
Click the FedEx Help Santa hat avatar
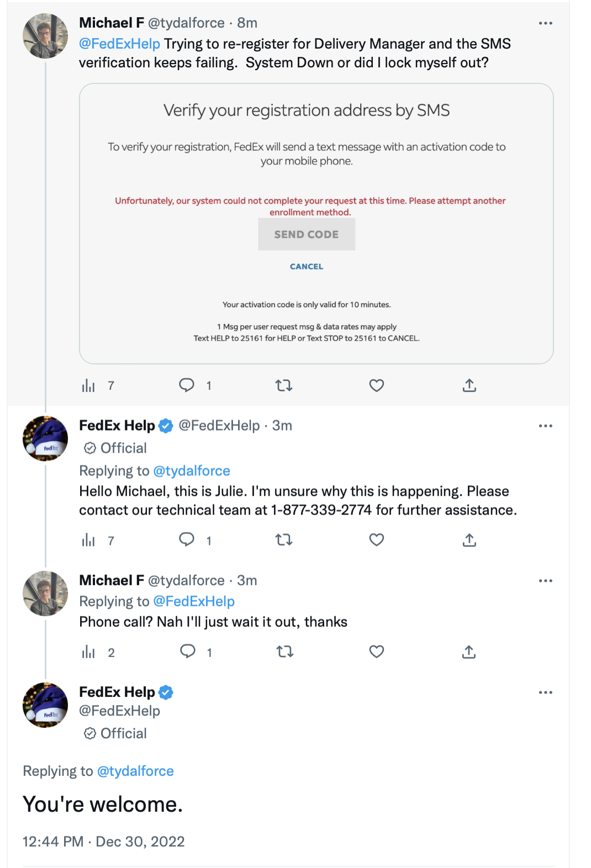[45, 438]
